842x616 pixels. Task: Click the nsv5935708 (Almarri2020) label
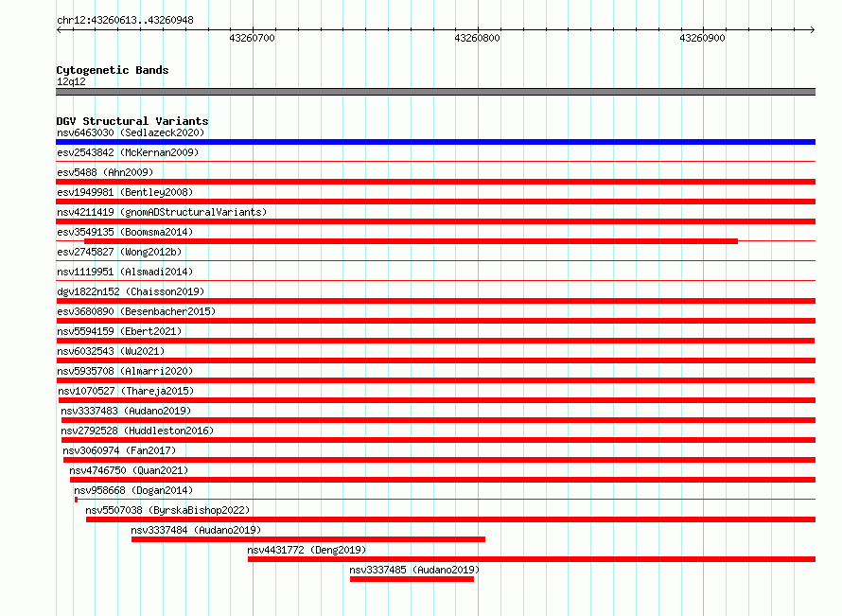[x=125, y=371]
